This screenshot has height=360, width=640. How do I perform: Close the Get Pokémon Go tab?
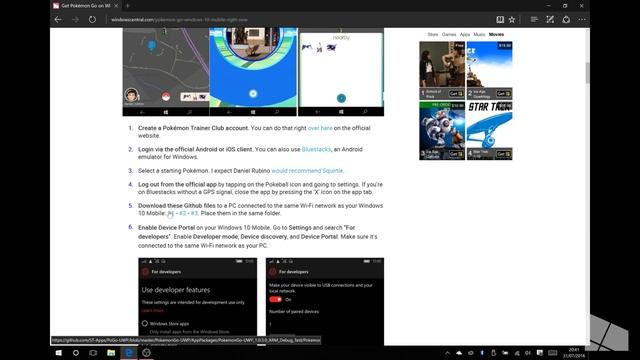[x=116, y=6]
